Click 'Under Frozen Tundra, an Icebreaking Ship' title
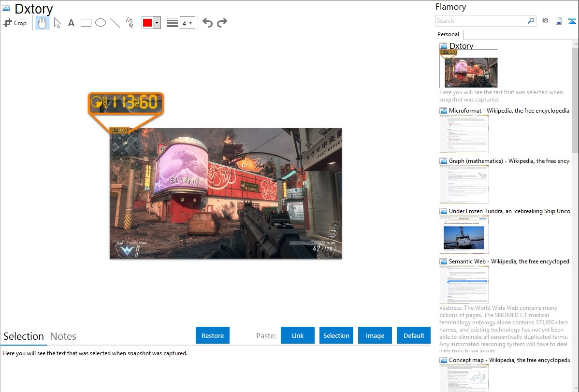 click(509, 211)
